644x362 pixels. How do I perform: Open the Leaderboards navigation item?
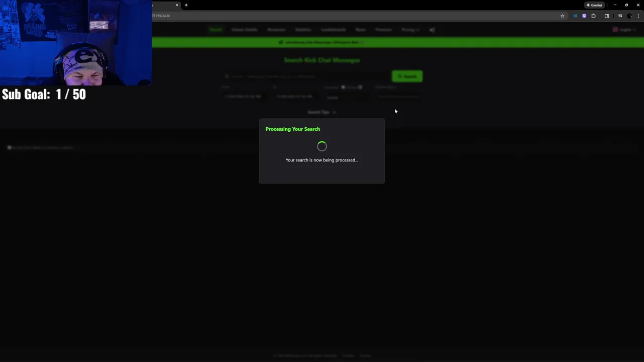point(333,30)
